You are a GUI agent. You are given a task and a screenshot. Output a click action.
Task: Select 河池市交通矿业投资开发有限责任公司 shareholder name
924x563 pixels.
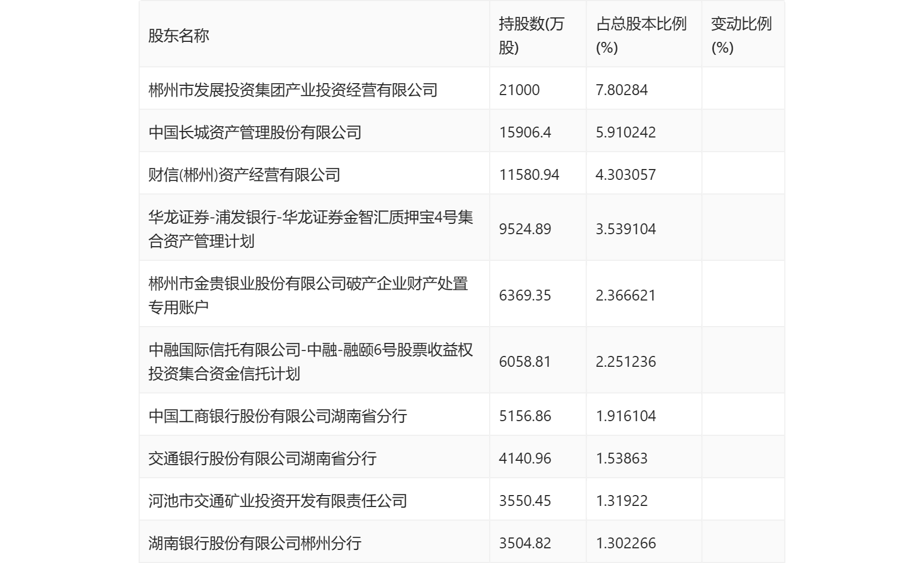click(x=278, y=501)
